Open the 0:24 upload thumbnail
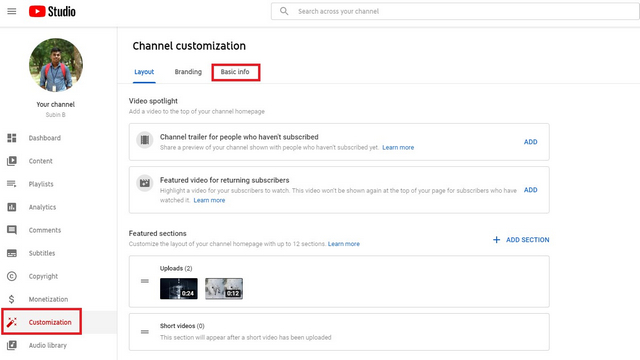640x360 pixels. click(179, 289)
